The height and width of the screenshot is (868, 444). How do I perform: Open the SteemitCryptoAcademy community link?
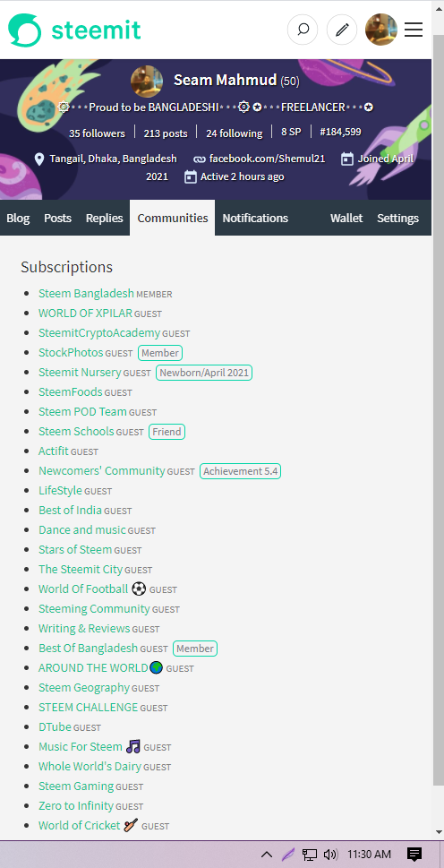pos(99,332)
